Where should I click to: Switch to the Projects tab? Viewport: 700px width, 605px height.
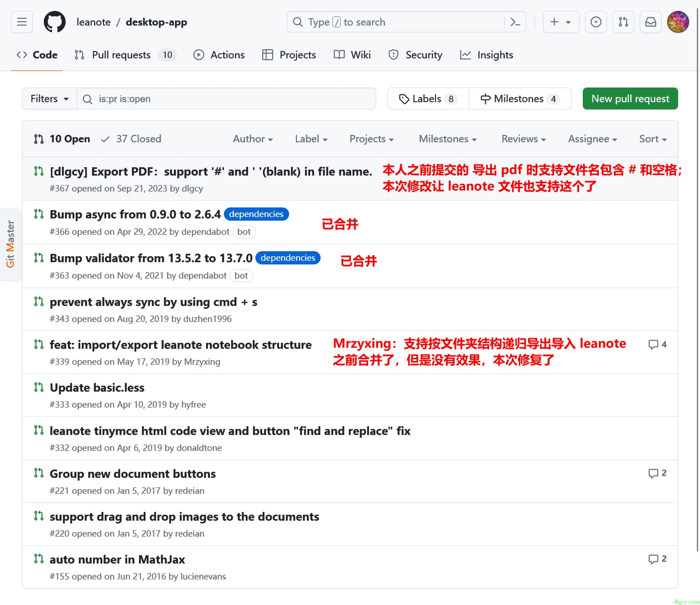(x=289, y=55)
